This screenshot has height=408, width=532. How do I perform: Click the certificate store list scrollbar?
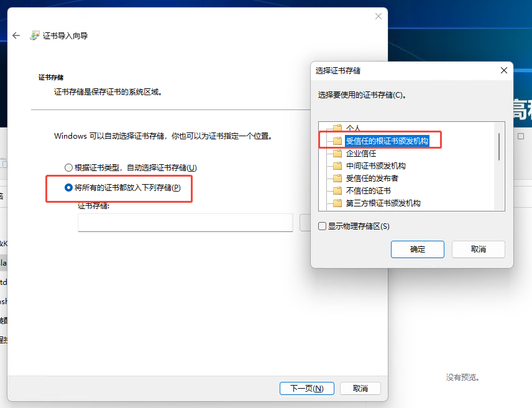498,147
